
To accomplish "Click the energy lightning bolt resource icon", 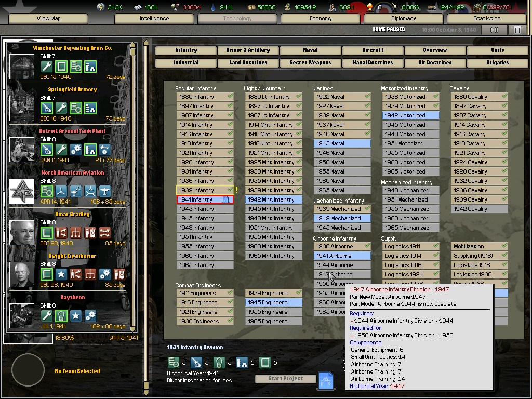I will click(x=101, y=7).
